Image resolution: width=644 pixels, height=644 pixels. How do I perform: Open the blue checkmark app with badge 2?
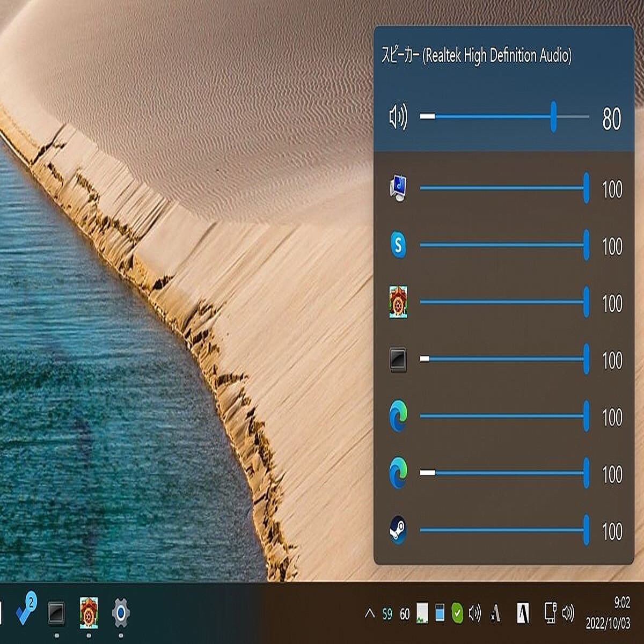point(25,610)
